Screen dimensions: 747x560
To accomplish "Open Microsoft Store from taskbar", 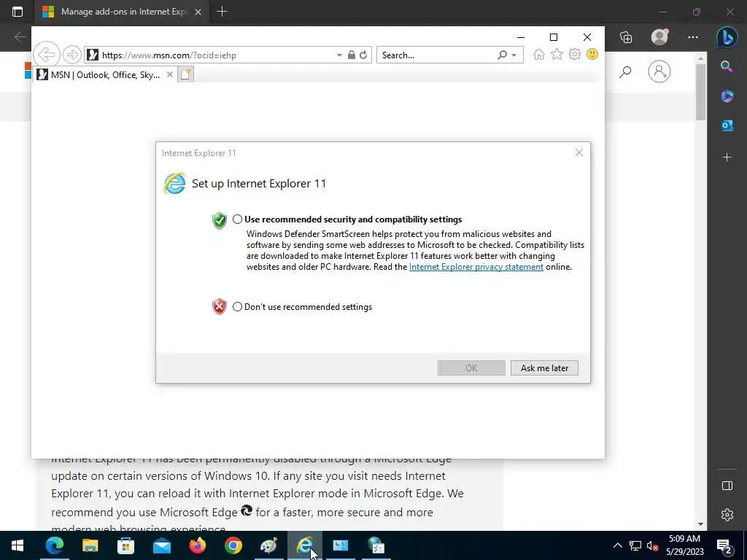I will pyautogui.click(x=125, y=545).
